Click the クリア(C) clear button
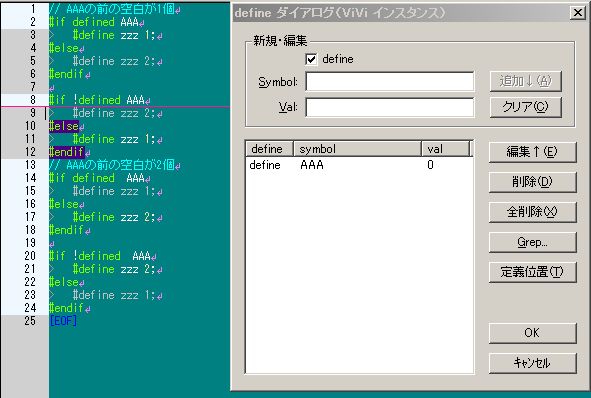591x398 pixels. pyautogui.click(x=525, y=107)
